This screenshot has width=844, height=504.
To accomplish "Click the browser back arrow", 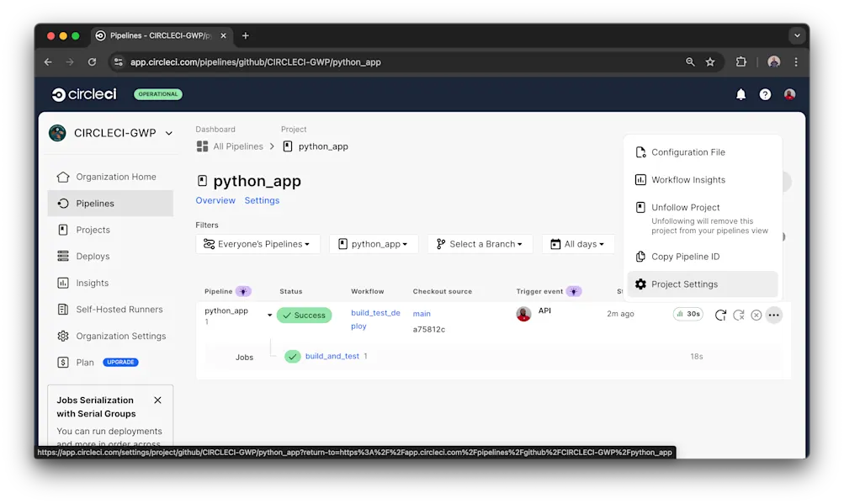I will [48, 62].
